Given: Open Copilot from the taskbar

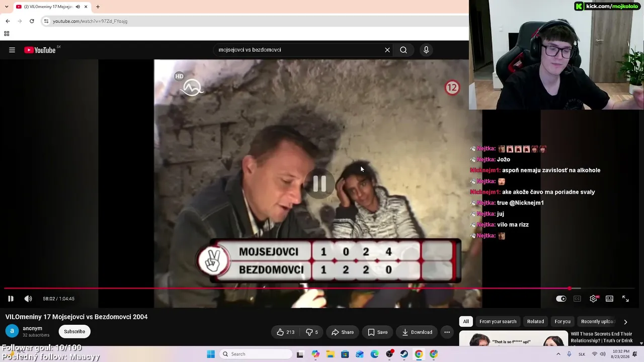Looking at the screenshot, I should [315, 354].
